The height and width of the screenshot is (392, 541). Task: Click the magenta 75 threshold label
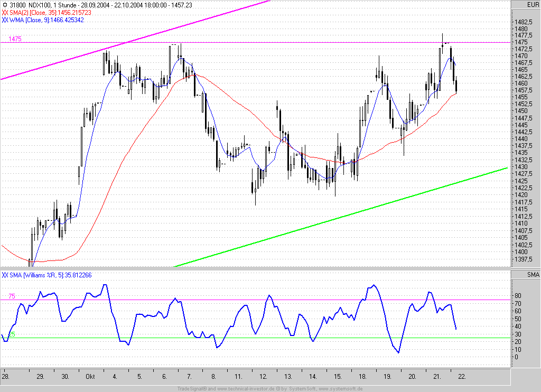(x=12, y=296)
